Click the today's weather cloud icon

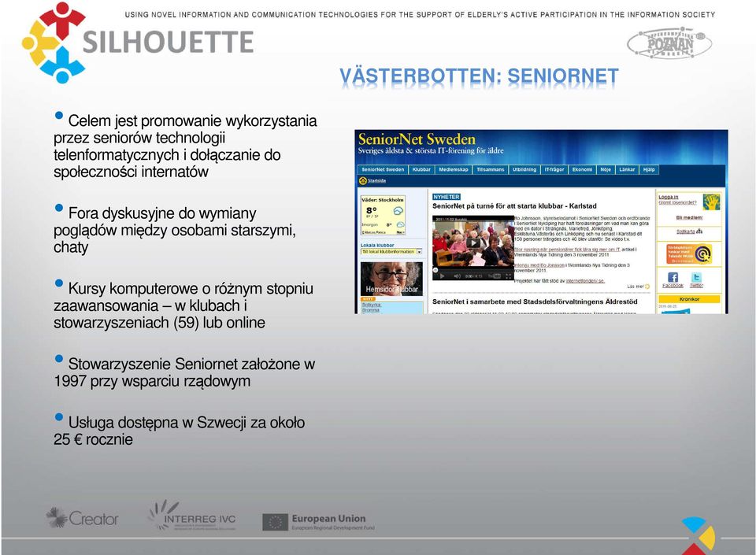[398, 211]
